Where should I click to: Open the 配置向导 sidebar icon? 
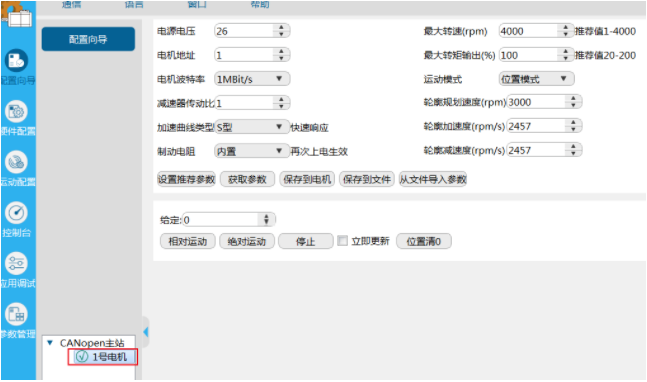[x=16, y=61]
